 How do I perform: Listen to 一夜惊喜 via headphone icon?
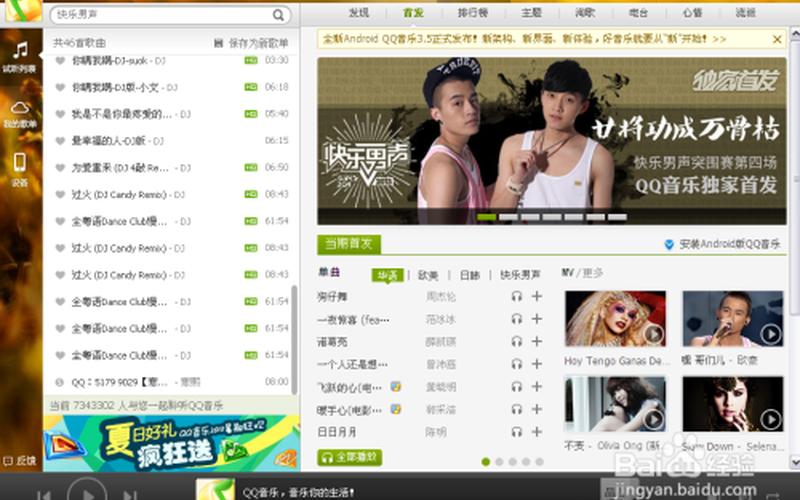pyautogui.click(x=517, y=319)
